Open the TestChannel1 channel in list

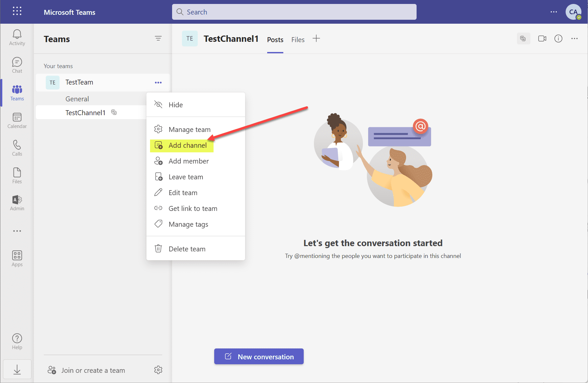point(91,113)
